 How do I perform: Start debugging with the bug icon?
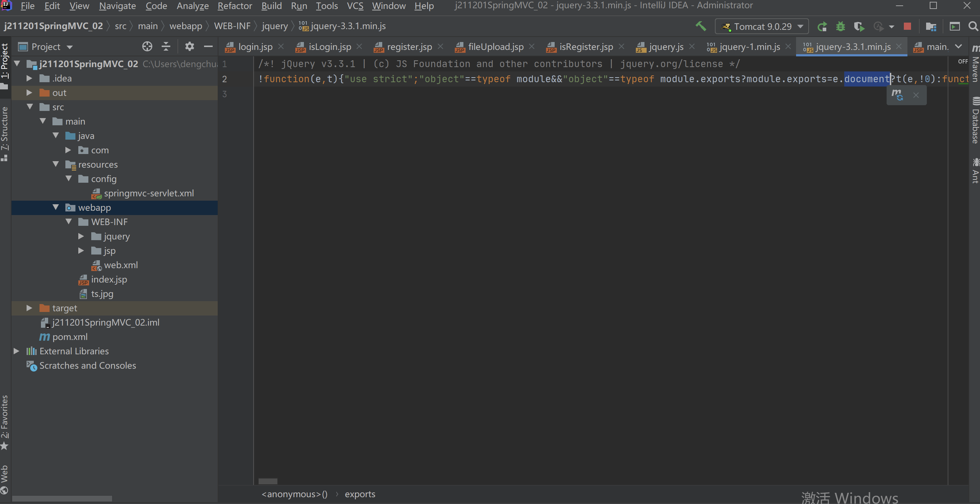840,27
